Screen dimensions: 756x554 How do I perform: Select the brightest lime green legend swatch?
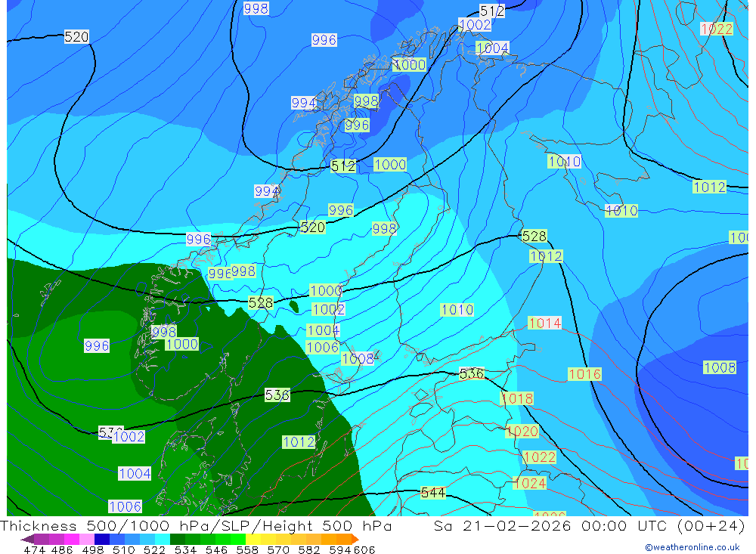coord(238,539)
